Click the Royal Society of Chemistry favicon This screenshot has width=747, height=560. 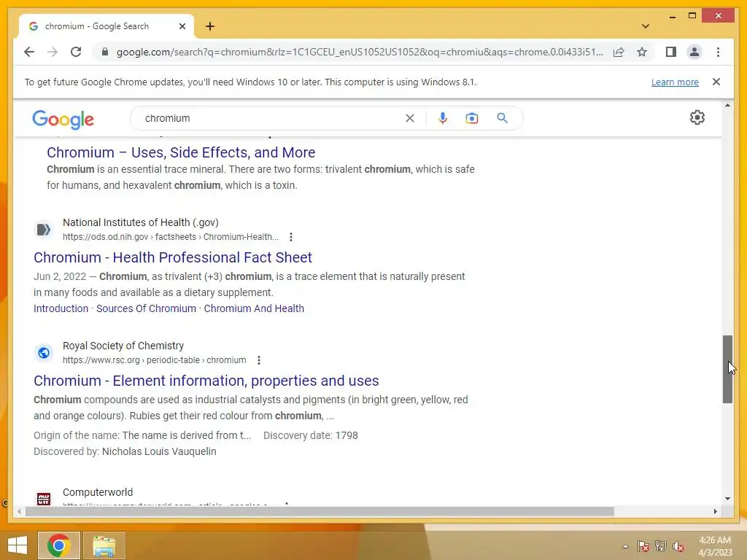point(43,353)
